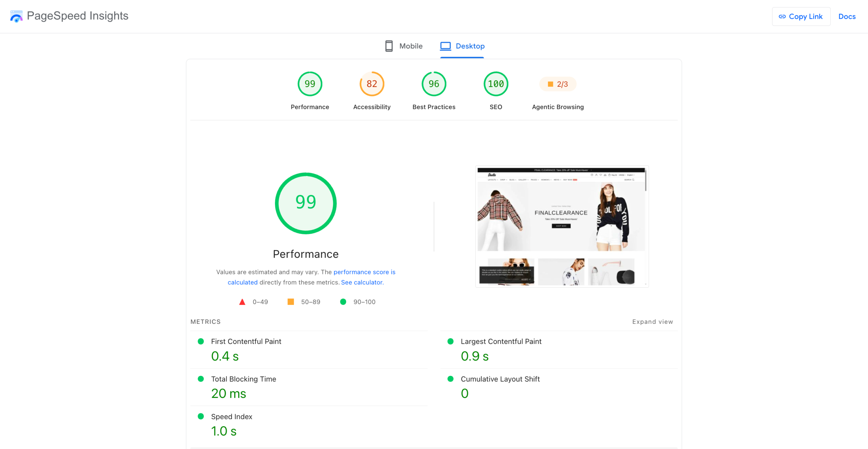The image size is (868, 449).
Task: Click the green dot beside Cumulative Layout Shift
Action: click(450, 379)
